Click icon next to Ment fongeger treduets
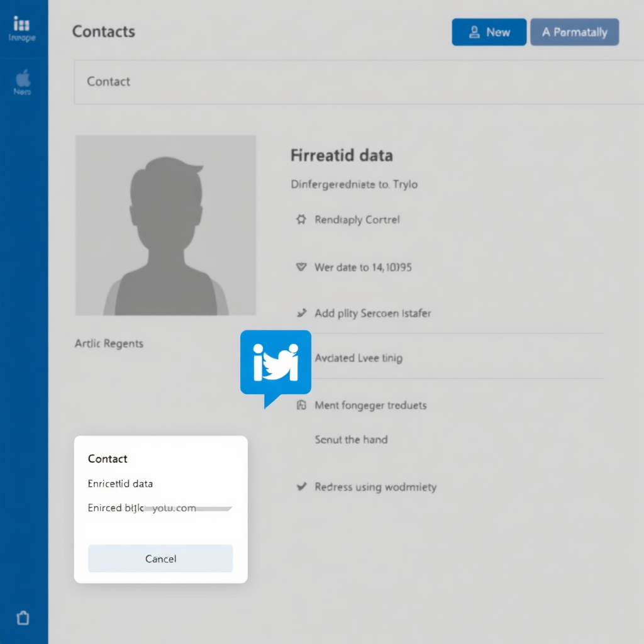 301,406
